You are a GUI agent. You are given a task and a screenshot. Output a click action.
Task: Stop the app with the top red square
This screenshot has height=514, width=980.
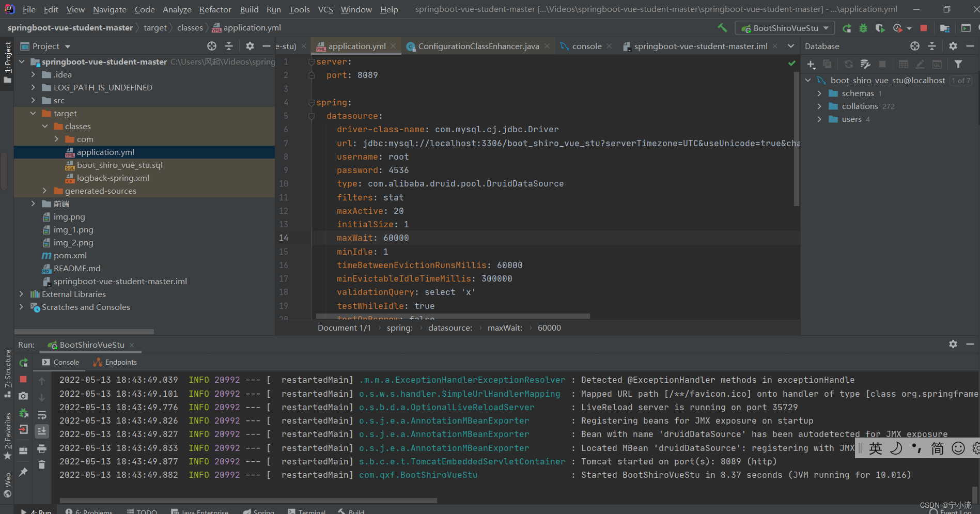pyautogui.click(x=924, y=28)
